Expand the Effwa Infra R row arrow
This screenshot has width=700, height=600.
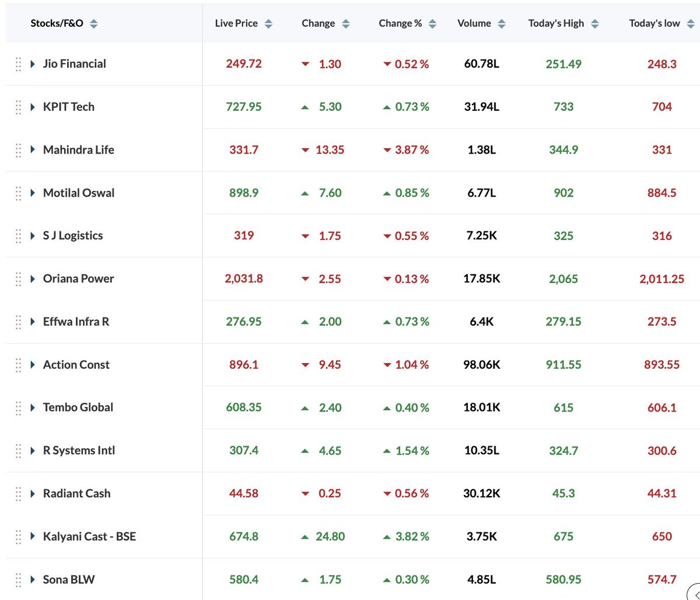pyautogui.click(x=33, y=322)
